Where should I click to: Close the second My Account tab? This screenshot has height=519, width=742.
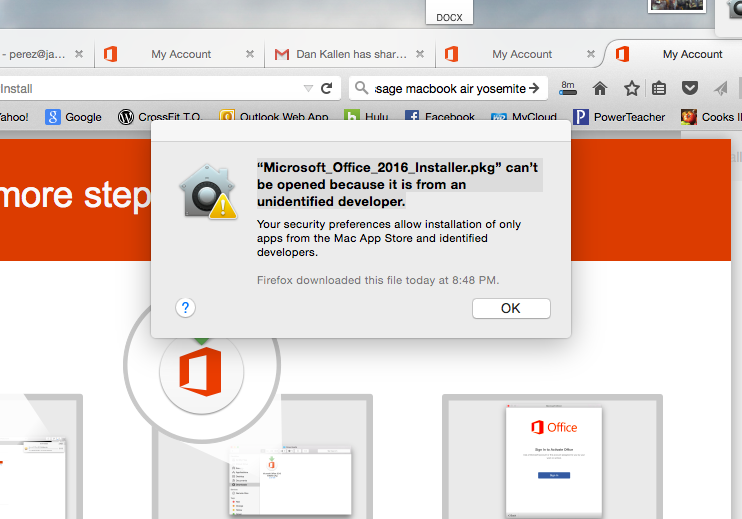click(x=591, y=54)
